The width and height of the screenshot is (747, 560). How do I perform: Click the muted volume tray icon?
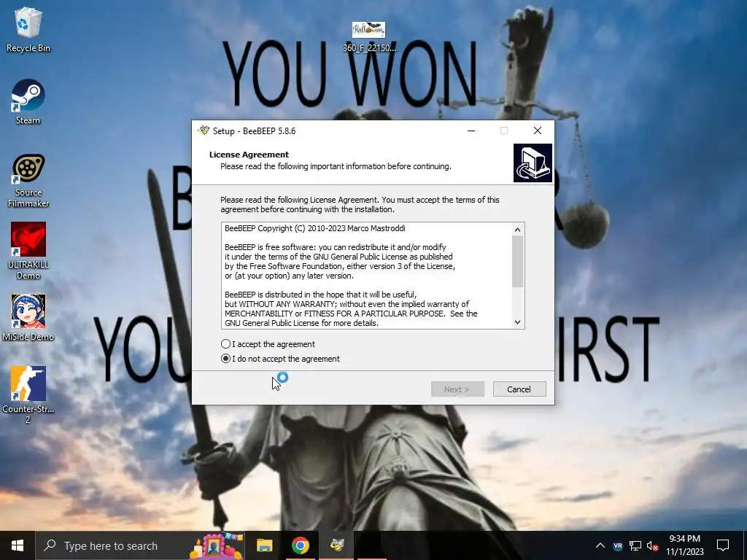click(653, 545)
